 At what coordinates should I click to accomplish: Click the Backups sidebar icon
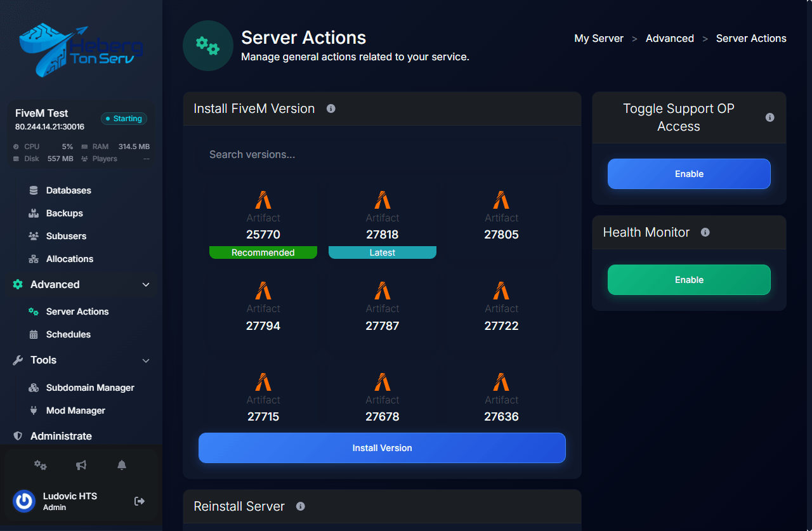tap(34, 213)
